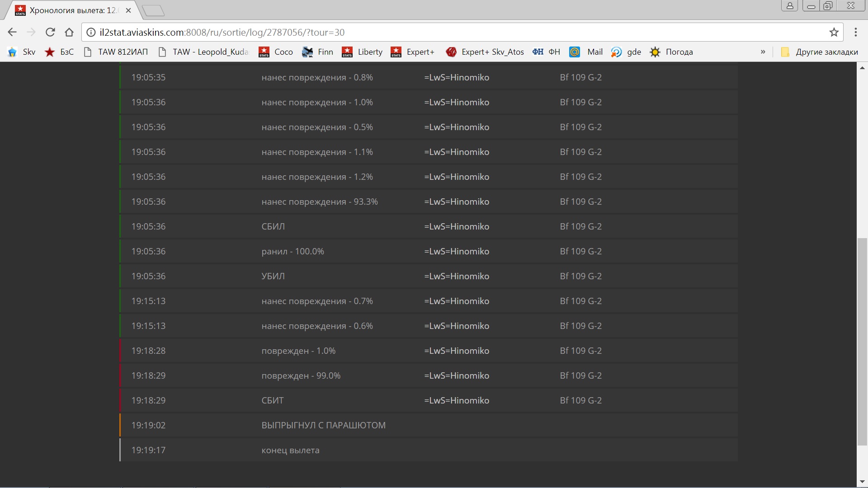The image size is (868, 488).
Task: Go to browser home page
Action: [x=69, y=32]
